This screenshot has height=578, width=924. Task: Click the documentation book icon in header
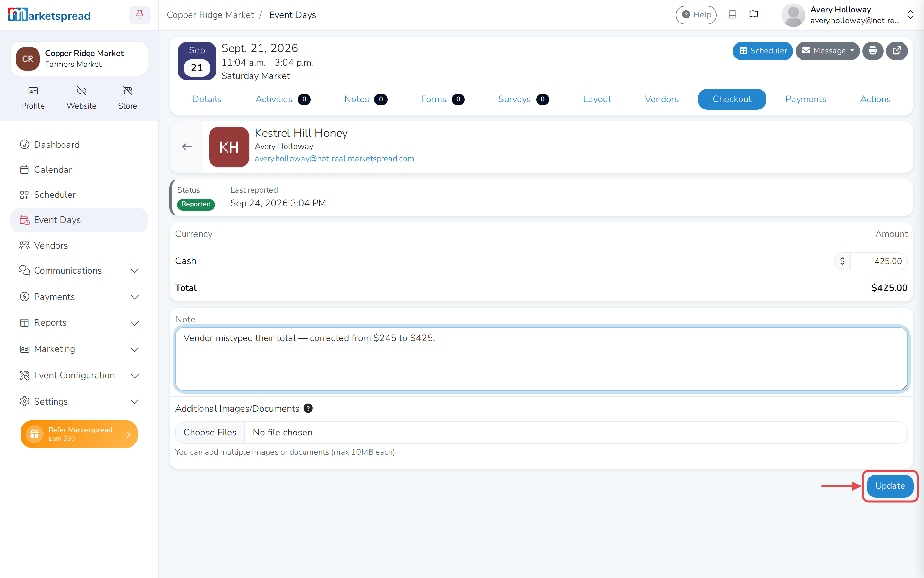pos(732,15)
